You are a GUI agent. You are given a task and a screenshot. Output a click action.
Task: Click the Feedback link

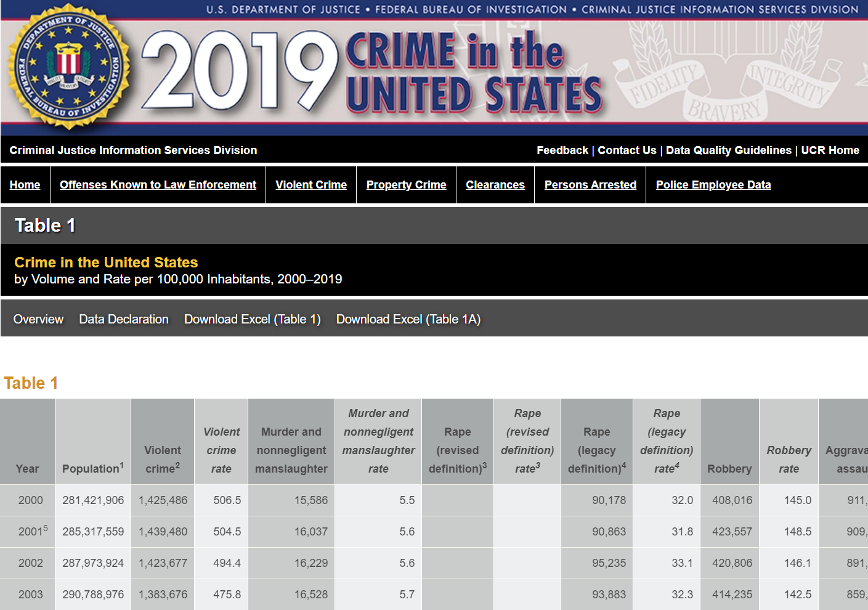562,150
